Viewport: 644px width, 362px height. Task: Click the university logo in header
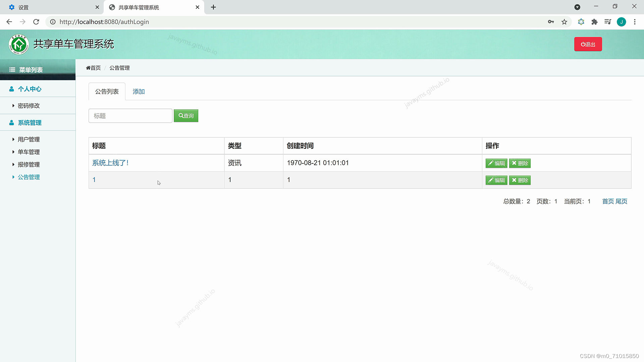tap(19, 44)
